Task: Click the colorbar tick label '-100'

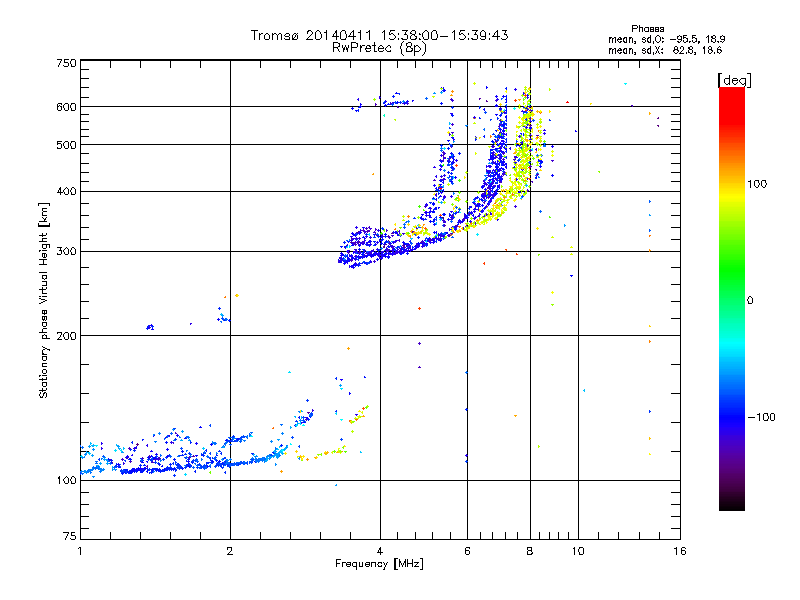Action: (761, 417)
